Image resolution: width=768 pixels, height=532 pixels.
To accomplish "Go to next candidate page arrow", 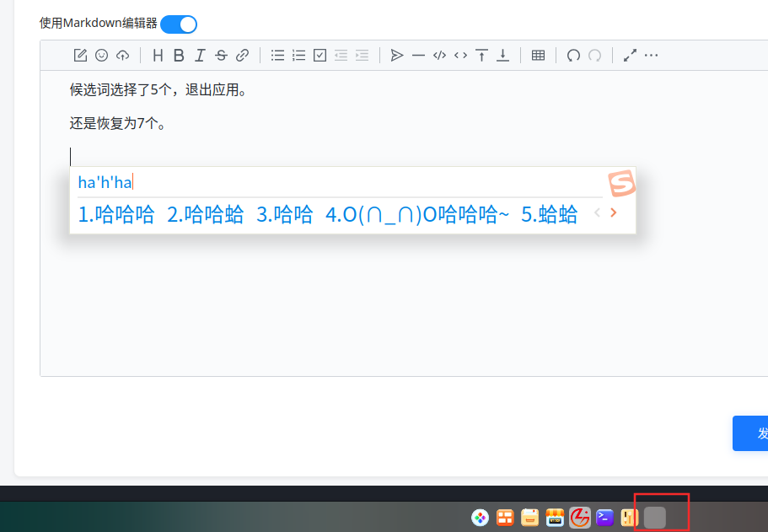I will [x=613, y=212].
